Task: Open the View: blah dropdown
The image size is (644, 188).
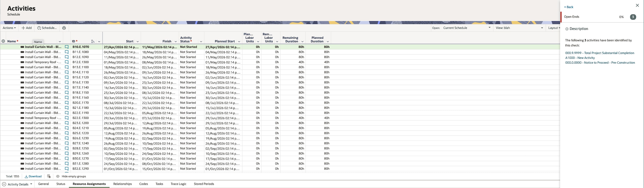Action: pyautogui.click(x=519, y=28)
